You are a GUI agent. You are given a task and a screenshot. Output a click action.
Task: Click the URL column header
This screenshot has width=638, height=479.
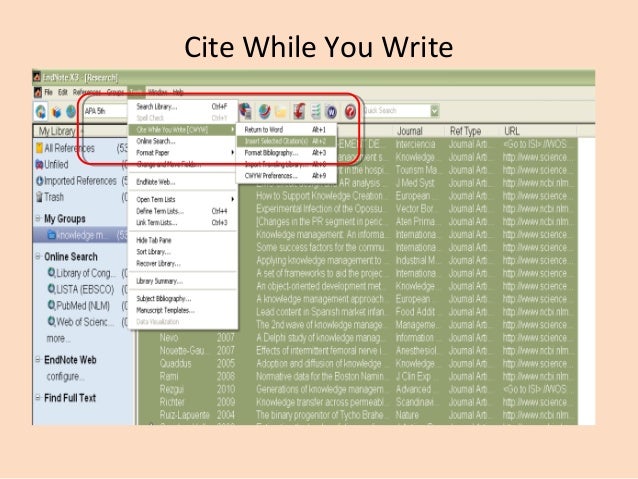click(537, 131)
